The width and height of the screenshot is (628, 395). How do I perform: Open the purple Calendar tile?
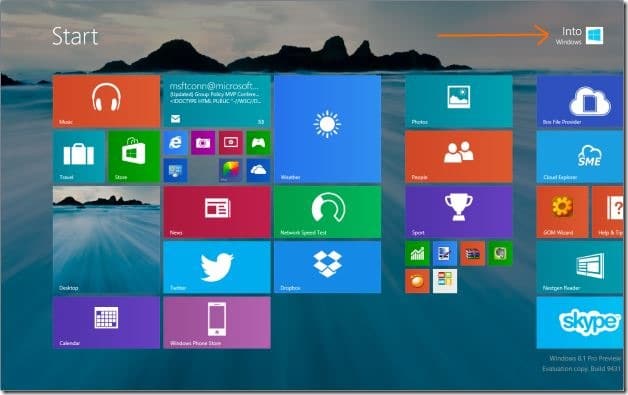click(x=107, y=322)
